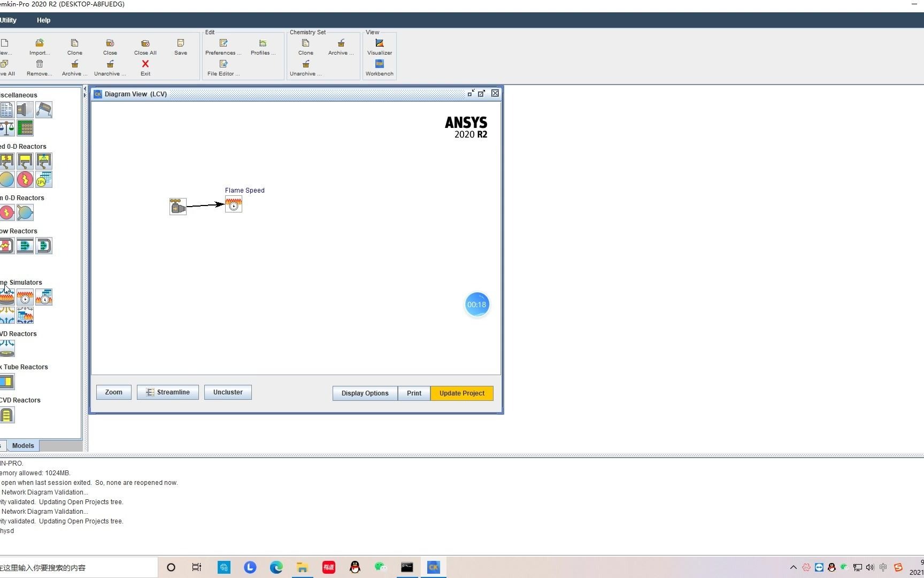Viewport: 924px width, 578px height.
Task: Click the Streamline button
Action: 168,392
